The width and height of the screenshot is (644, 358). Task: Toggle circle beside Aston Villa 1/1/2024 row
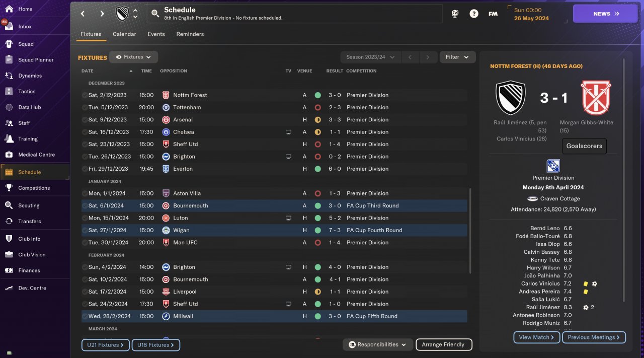click(x=85, y=193)
